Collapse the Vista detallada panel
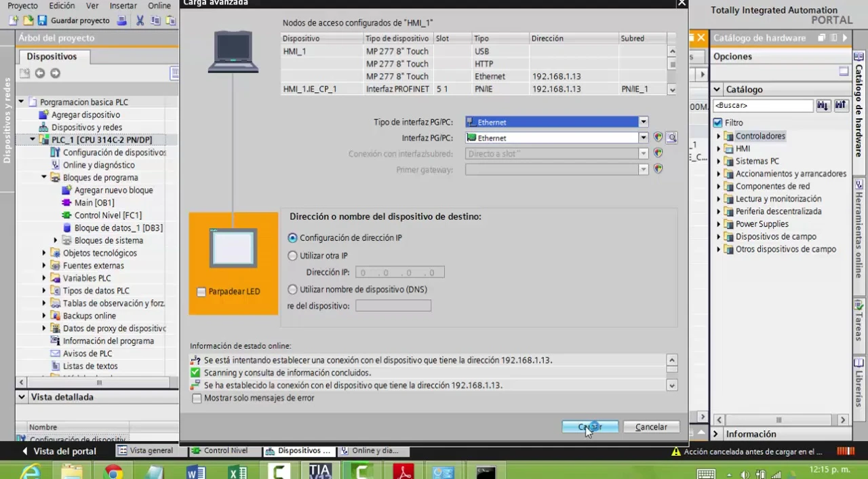868x479 pixels. 22,397
